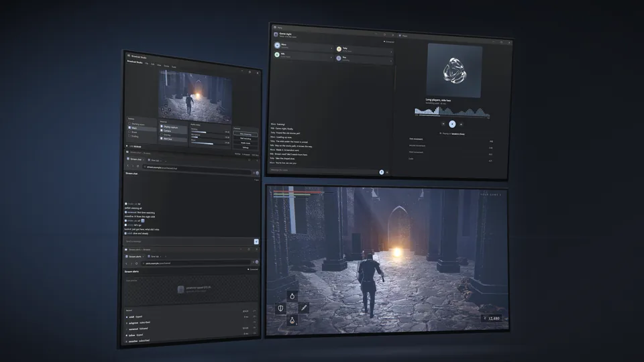
Task: Play the First movement track
Action: point(451,139)
